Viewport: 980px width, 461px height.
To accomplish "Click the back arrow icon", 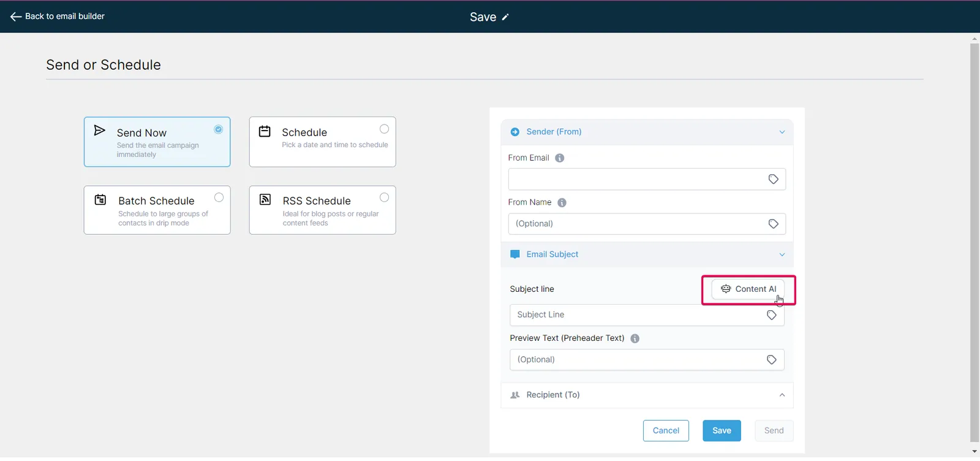I will click(16, 17).
